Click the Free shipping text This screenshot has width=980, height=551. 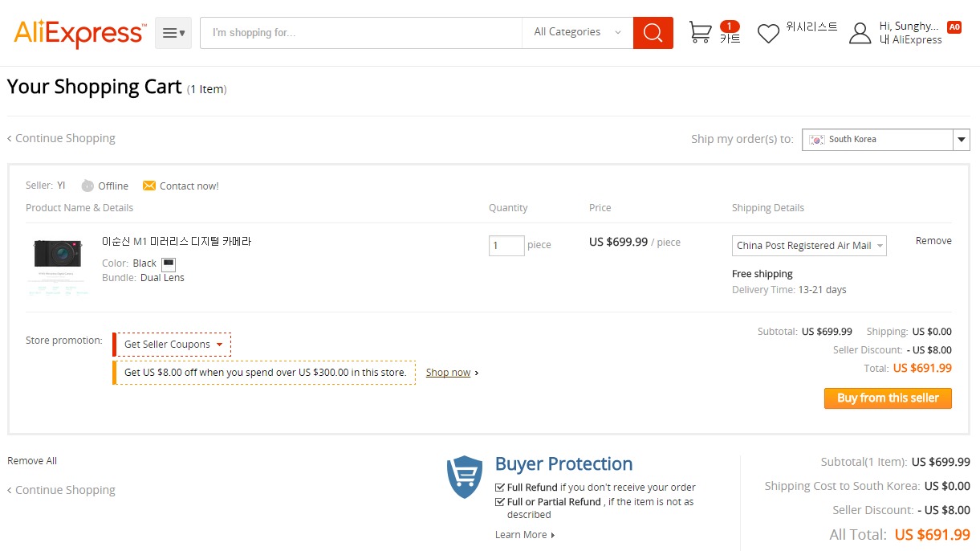(x=762, y=274)
